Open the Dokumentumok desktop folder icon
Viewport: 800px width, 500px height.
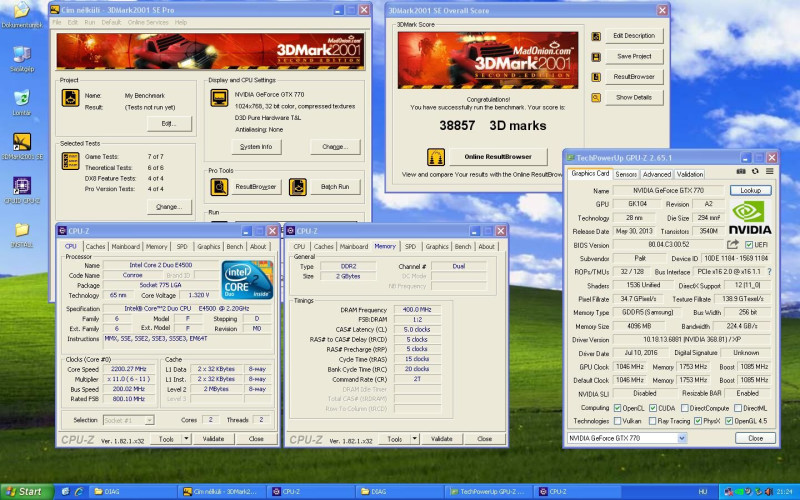pos(21,10)
